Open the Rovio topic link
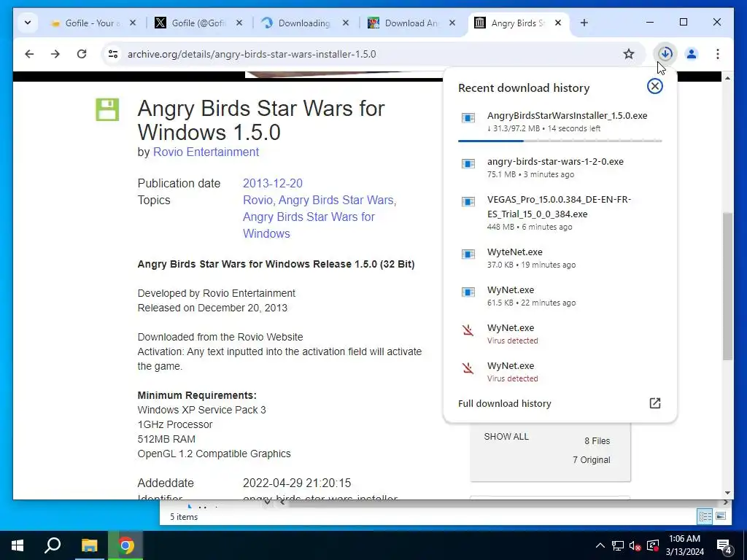 pos(258,200)
